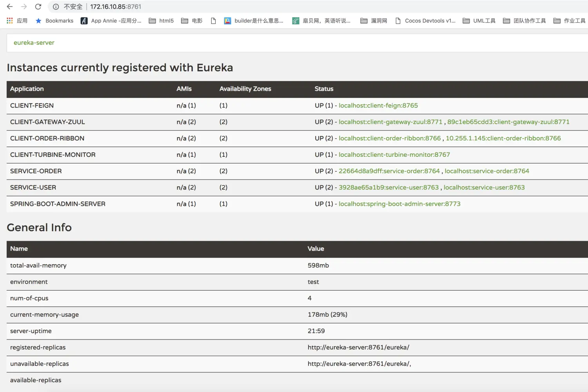Viewport: 588px width, 392px height.
Task: Open the 扇贝网 bookmark
Action: pyautogui.click(x=321, y=21)
